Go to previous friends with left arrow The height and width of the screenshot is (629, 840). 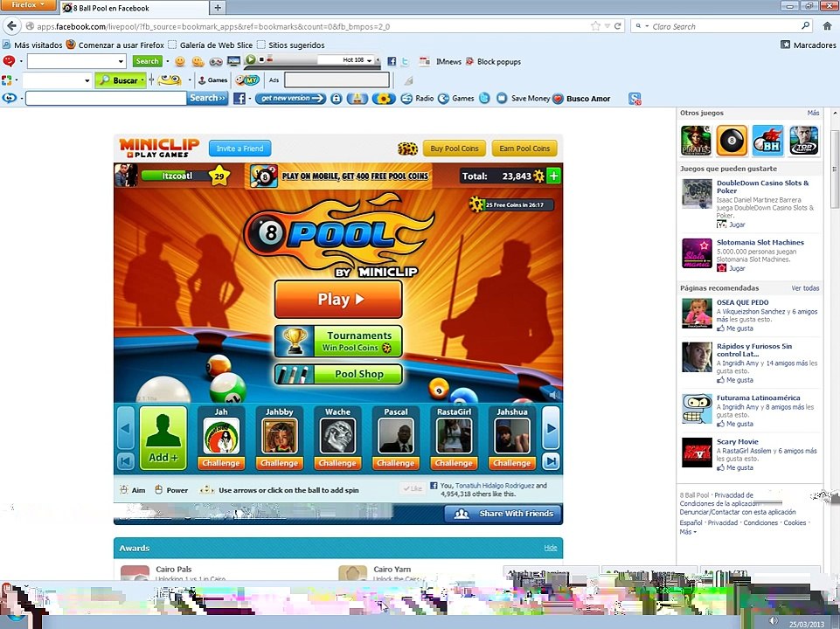point(125,428)
